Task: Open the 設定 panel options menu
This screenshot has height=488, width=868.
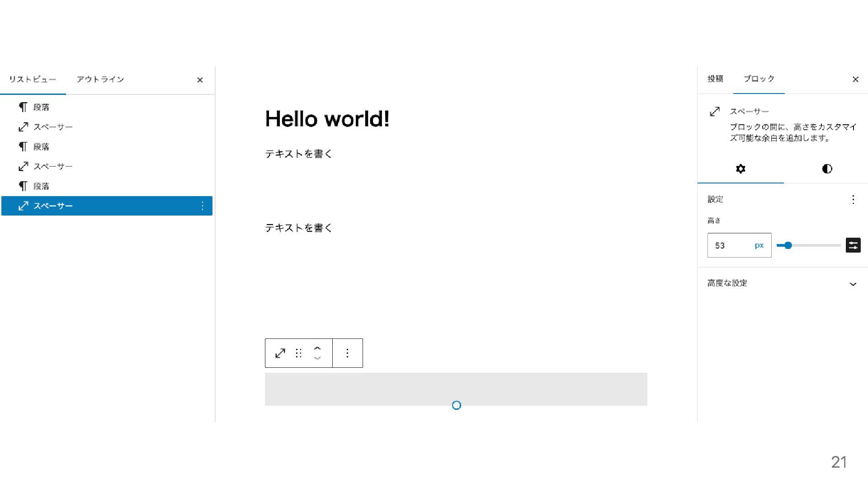Action: point(853,199)
